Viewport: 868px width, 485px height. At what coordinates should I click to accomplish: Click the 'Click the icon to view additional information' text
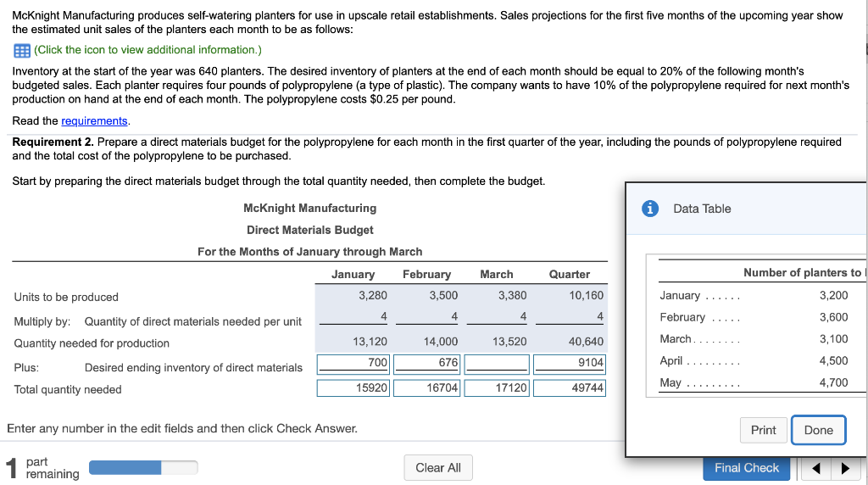tap(147, 50)
